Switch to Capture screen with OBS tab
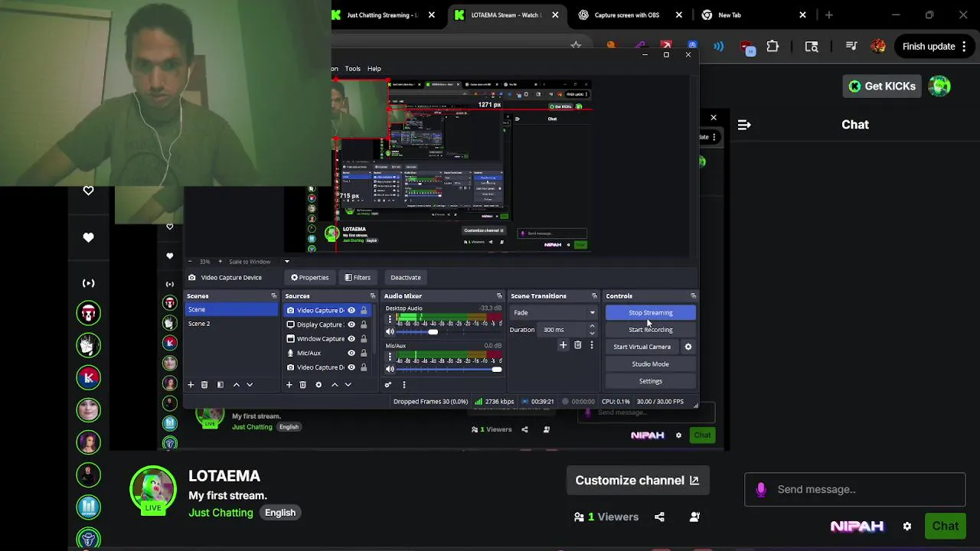 click(631, 15)
